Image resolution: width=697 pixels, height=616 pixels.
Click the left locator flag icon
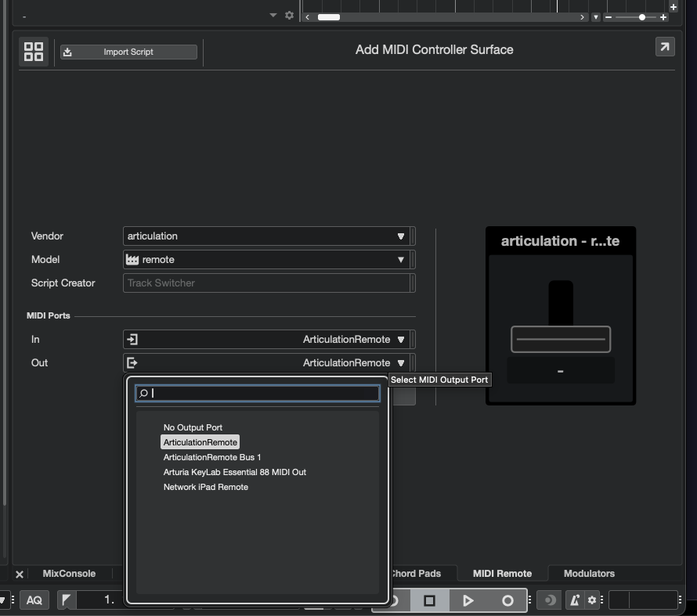point(67,600)
